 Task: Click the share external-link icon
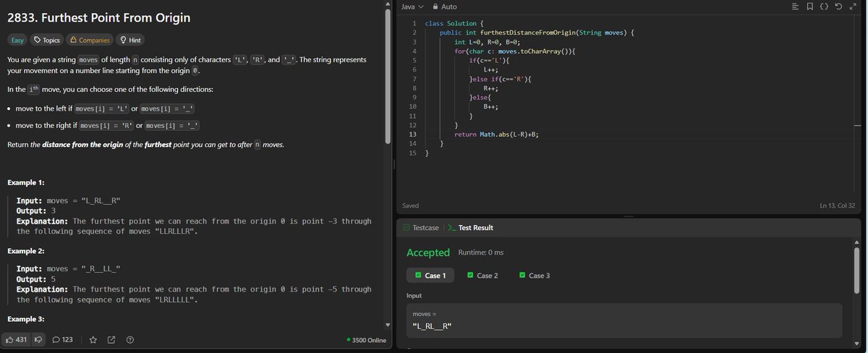pos(111,339)
